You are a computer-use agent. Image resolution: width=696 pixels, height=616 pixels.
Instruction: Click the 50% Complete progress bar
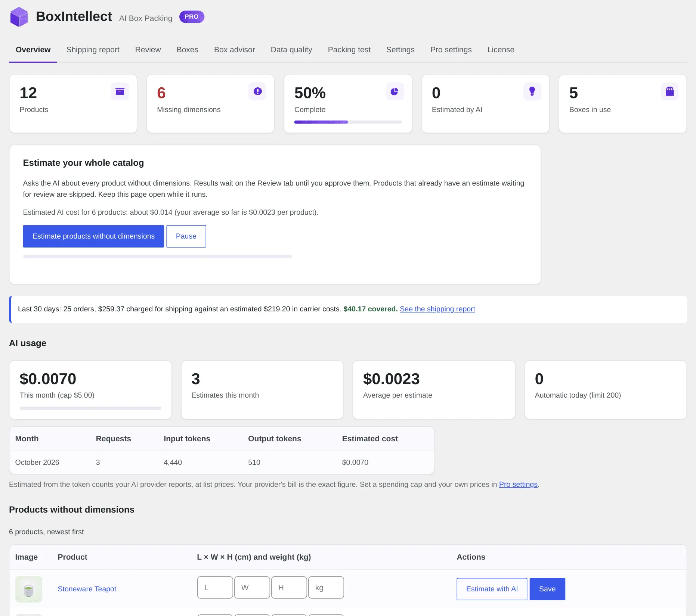(348, 122)
